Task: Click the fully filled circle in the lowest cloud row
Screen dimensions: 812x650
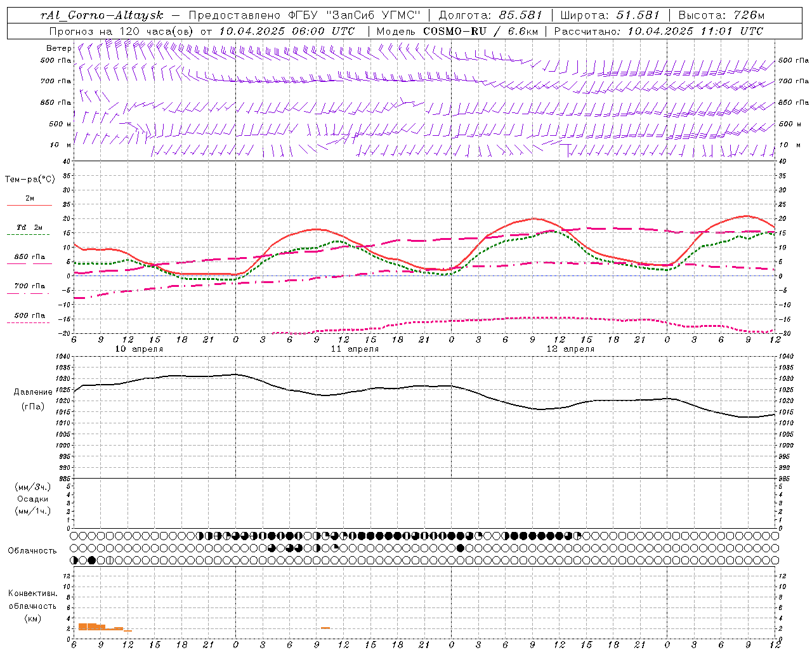Action: [92, 560]
